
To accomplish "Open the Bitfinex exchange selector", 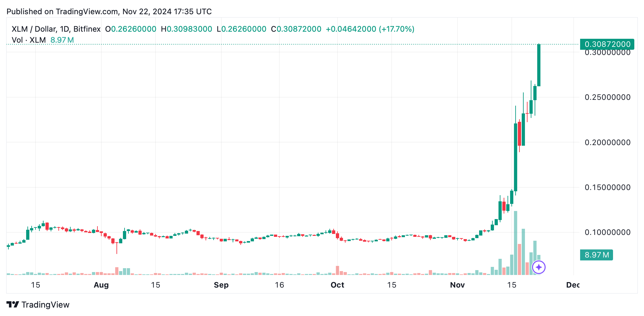I will click(x=86, y=29).
